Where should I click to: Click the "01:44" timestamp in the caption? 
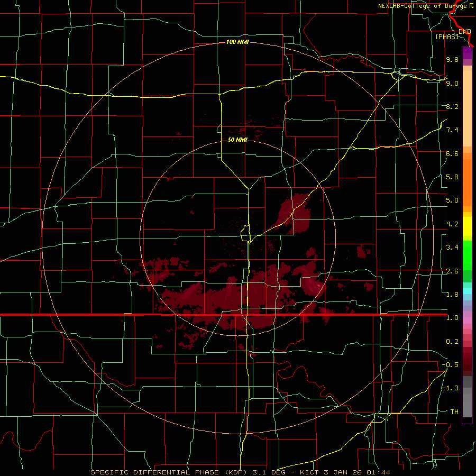click(378, 472)
